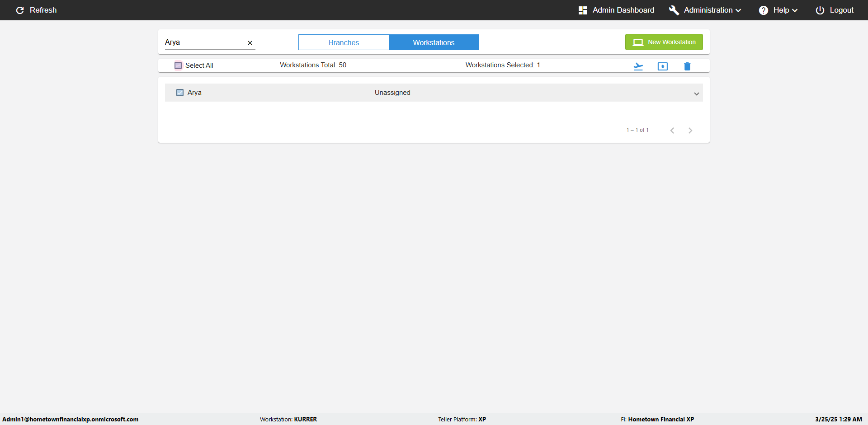Click Teller Platform: XP in the status bar
Screen dimensions: 868x425
point(462,419)
